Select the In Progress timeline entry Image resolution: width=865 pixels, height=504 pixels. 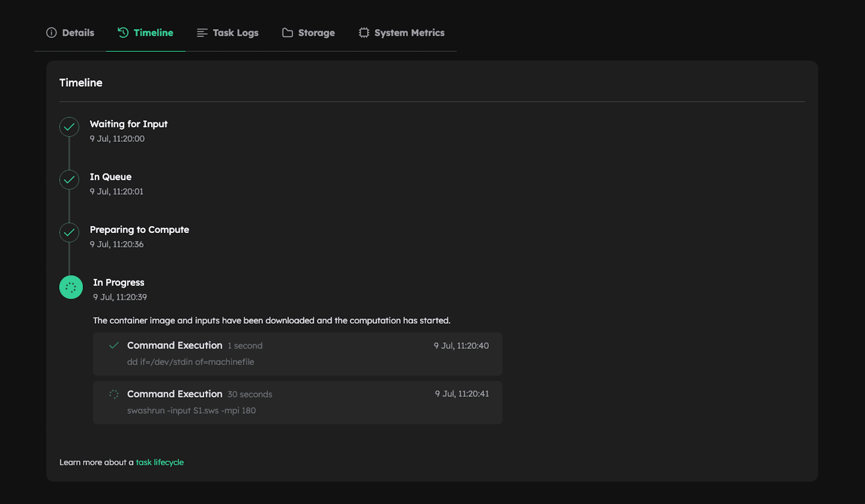[119, 282]
